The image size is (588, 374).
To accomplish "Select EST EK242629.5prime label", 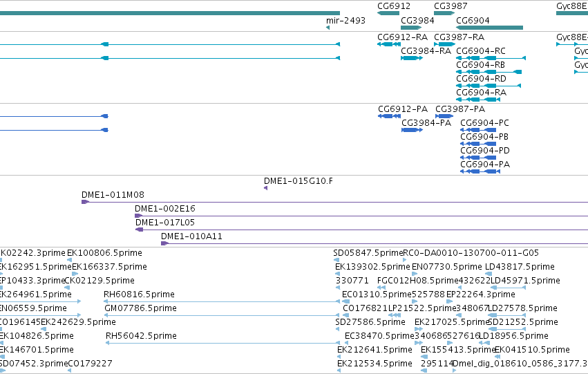I will pyautogui.click(x=78, y=323).
